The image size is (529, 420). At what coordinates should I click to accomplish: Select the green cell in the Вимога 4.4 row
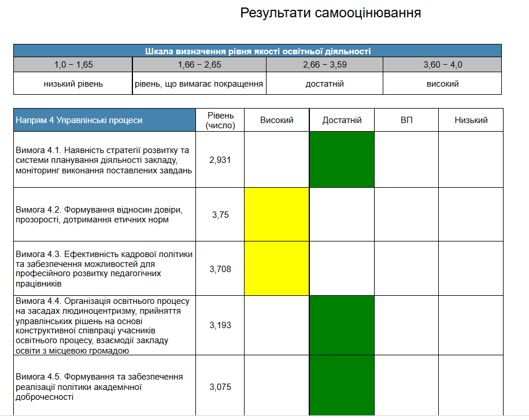(x=342, y=325)
